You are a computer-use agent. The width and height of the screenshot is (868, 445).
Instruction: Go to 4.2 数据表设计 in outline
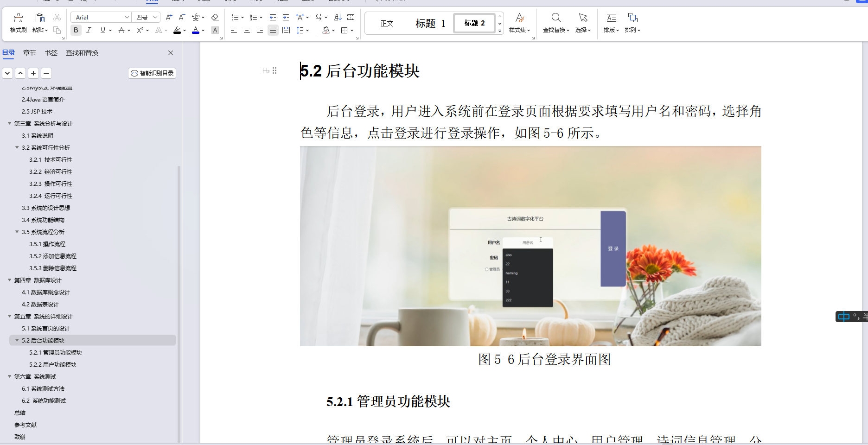tap(40, 304)
